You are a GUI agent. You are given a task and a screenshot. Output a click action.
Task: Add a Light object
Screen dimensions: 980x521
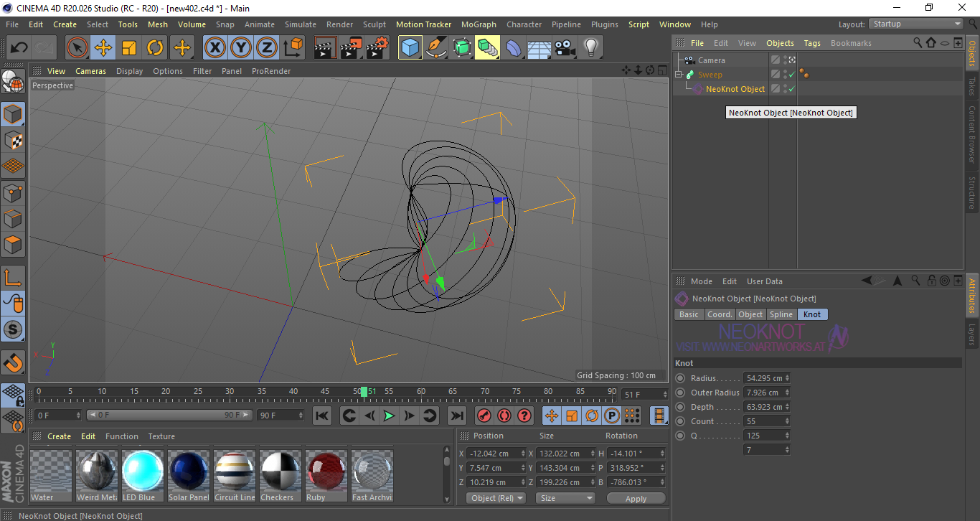pyautogui.click(x=591, y=48)
